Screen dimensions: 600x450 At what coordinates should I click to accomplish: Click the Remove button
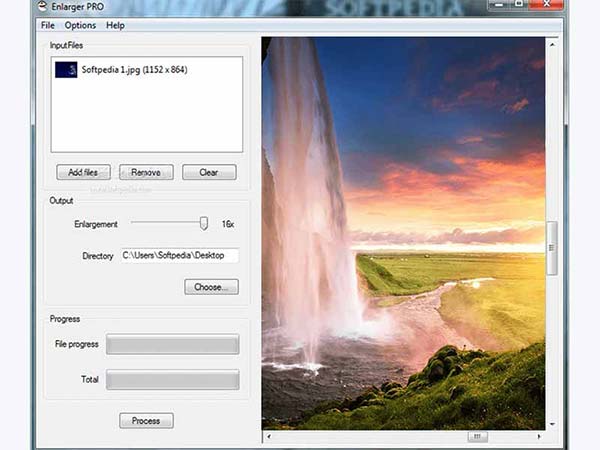pyautogui.click(x=146, y=172)
